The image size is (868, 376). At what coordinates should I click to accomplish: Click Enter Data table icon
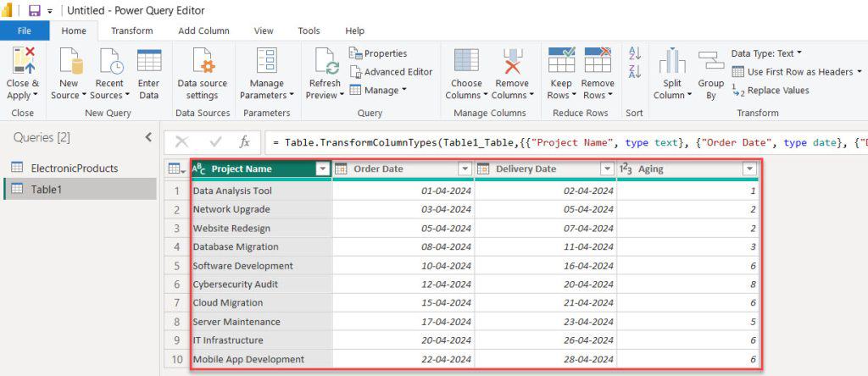149,60
